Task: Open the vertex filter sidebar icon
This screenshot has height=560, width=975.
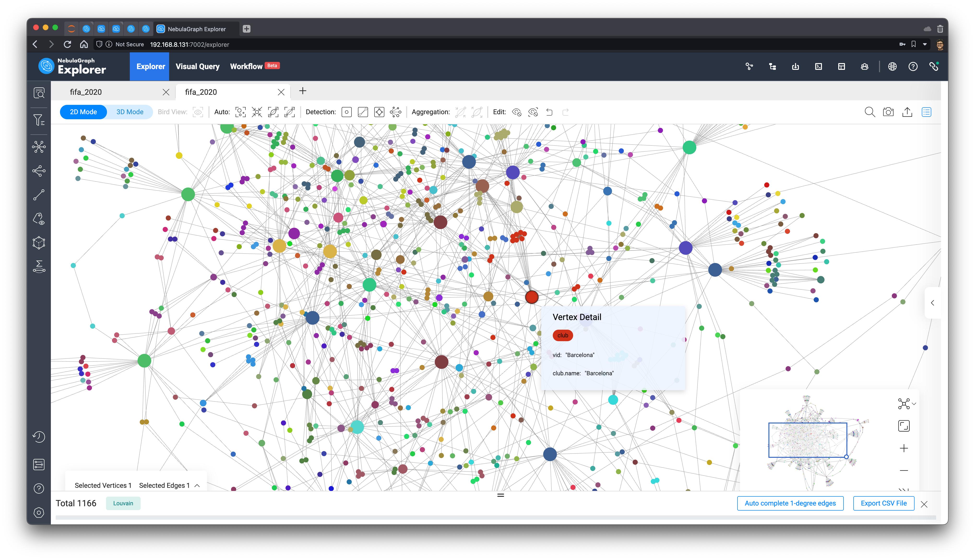Action: point(39,120)
